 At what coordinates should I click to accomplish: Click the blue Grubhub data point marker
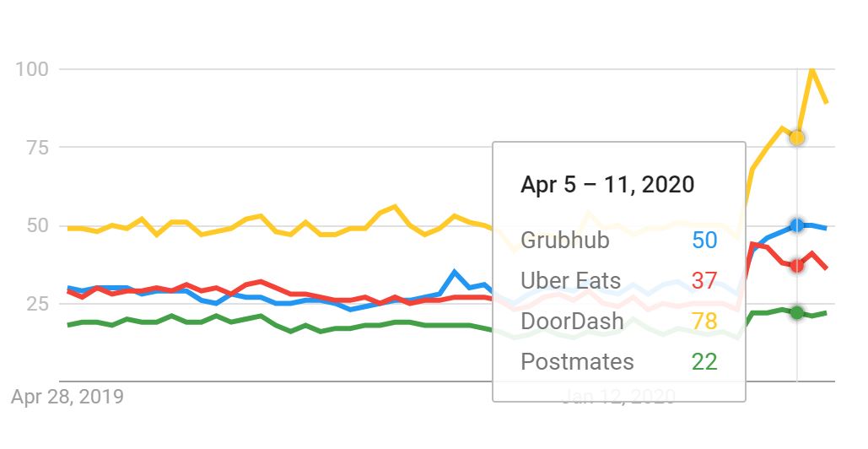[796, 224]
